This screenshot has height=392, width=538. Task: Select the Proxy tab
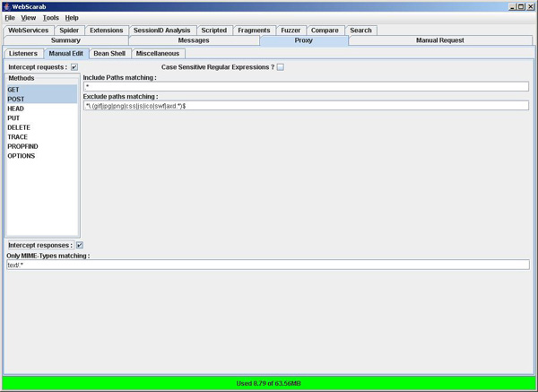304,40
